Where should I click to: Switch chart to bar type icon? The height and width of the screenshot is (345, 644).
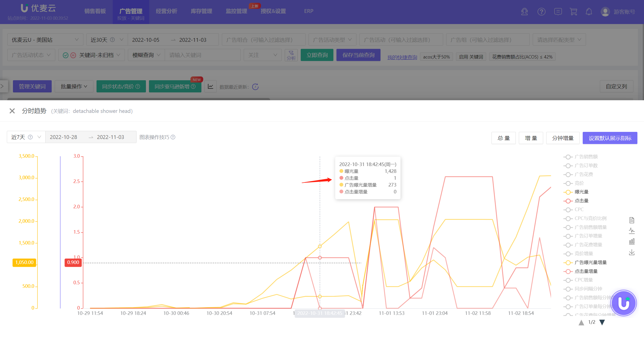click(632, 241)
